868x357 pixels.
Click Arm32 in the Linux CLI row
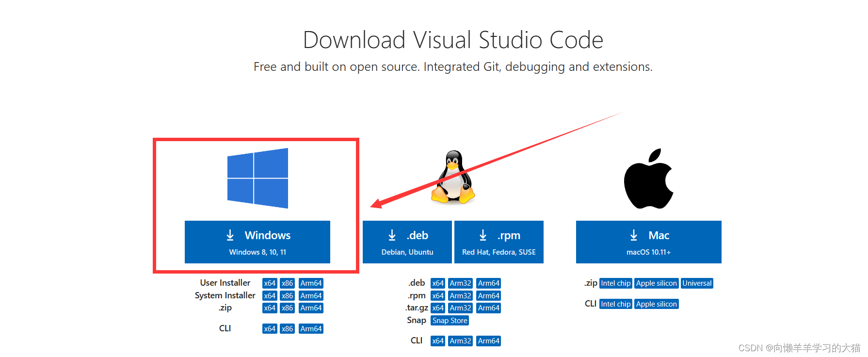click(x=460, y=341)
